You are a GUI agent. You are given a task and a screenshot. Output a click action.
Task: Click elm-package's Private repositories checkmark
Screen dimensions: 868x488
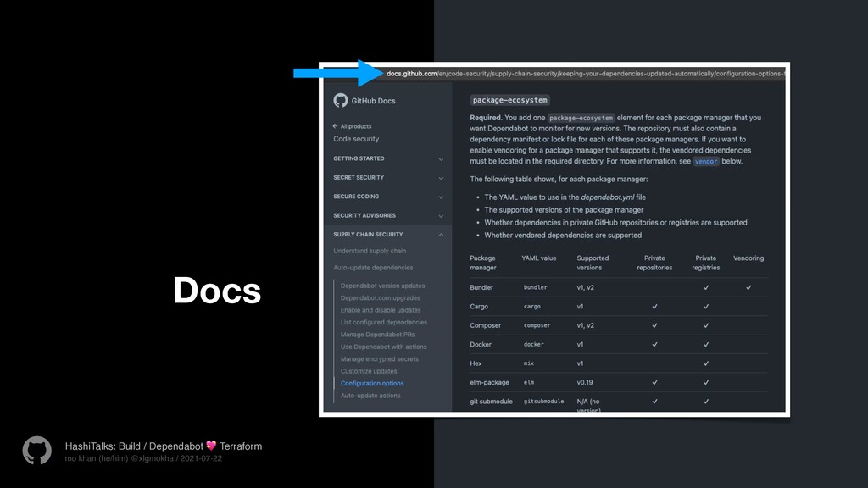(654, 382)
